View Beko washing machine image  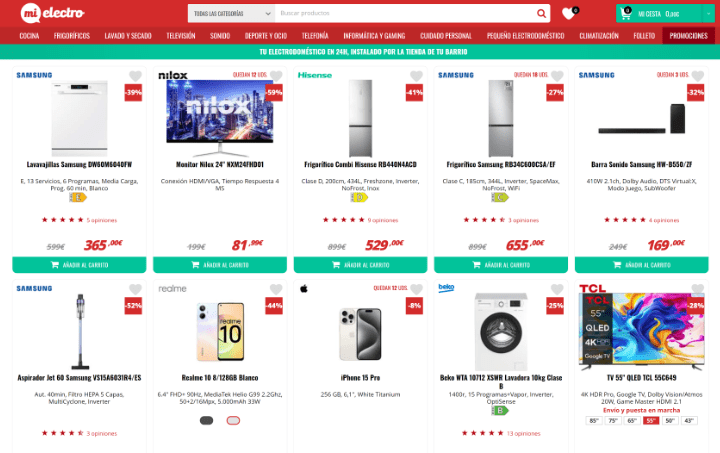(501, 331)
